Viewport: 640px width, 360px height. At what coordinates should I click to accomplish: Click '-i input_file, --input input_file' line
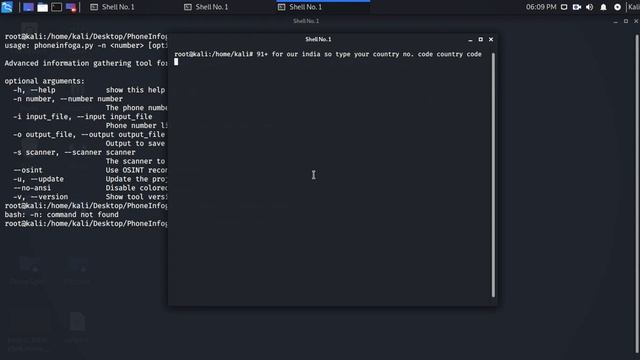(82, 117)
